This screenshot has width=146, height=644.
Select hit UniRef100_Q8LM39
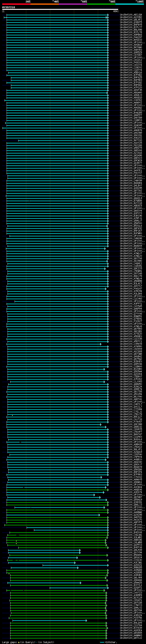coord(131,550)
